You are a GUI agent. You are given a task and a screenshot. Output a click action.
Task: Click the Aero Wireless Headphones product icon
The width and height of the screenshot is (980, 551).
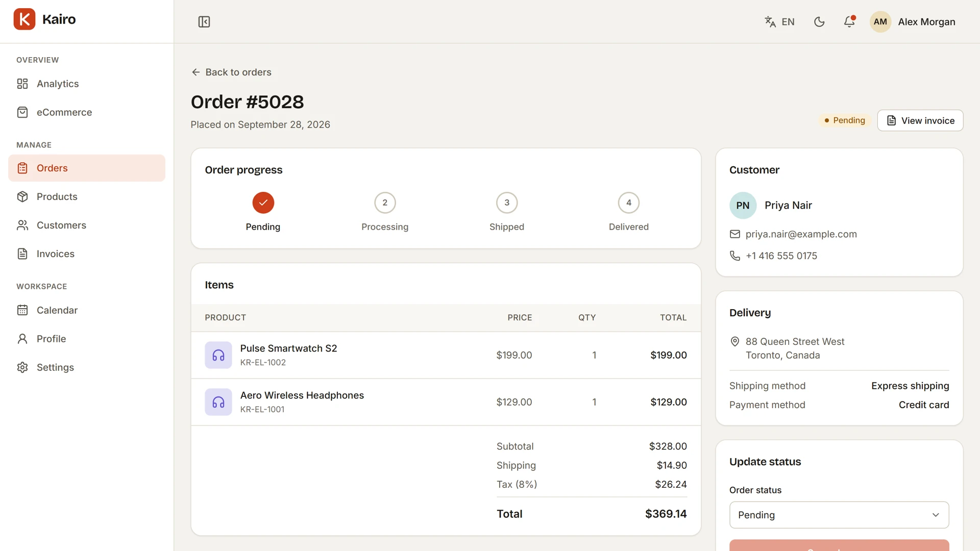click(218, 402)
